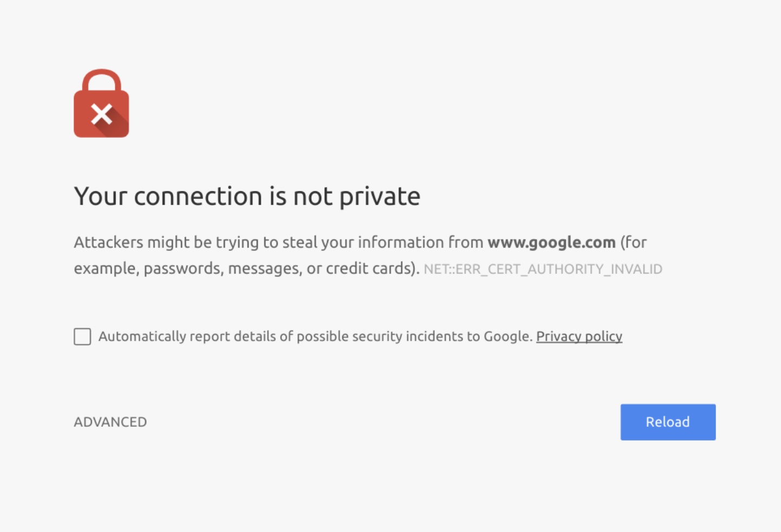This screenshot has width=781, height=532.
Task: Click the padlock's curved shackle
Action: point(101,76)
